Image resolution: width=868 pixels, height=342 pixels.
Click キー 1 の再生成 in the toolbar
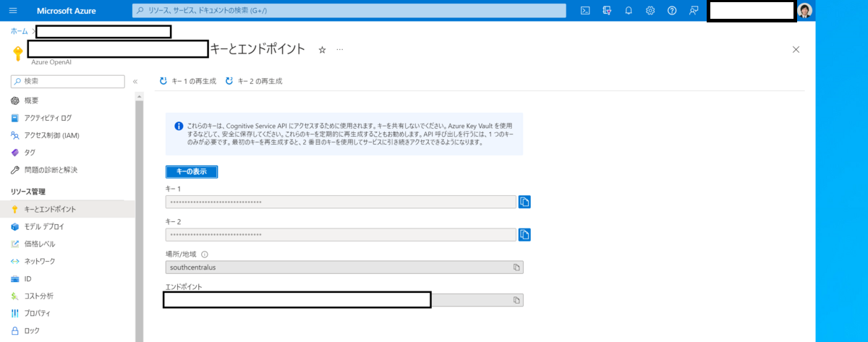pyautogui.click(x=188, y=81)
